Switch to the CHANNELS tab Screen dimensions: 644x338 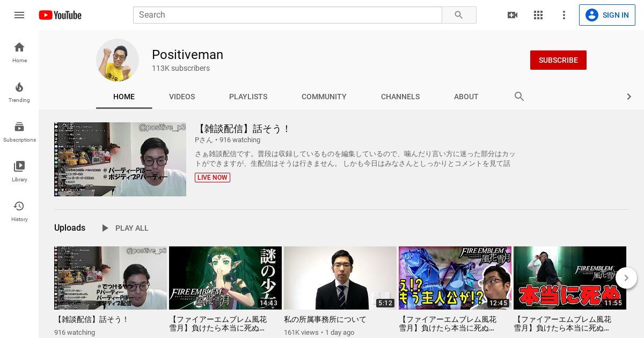coord(400,97)
